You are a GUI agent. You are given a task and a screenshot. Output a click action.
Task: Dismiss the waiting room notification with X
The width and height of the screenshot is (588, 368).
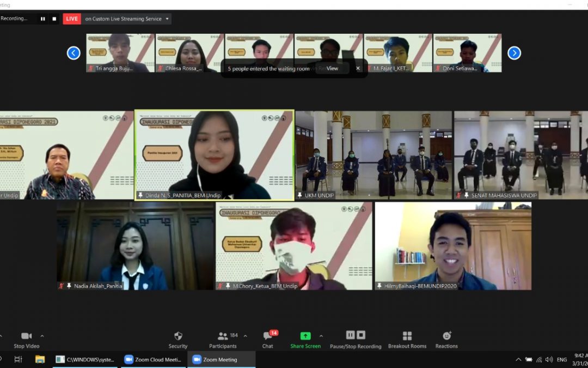[x=358, y=68]
